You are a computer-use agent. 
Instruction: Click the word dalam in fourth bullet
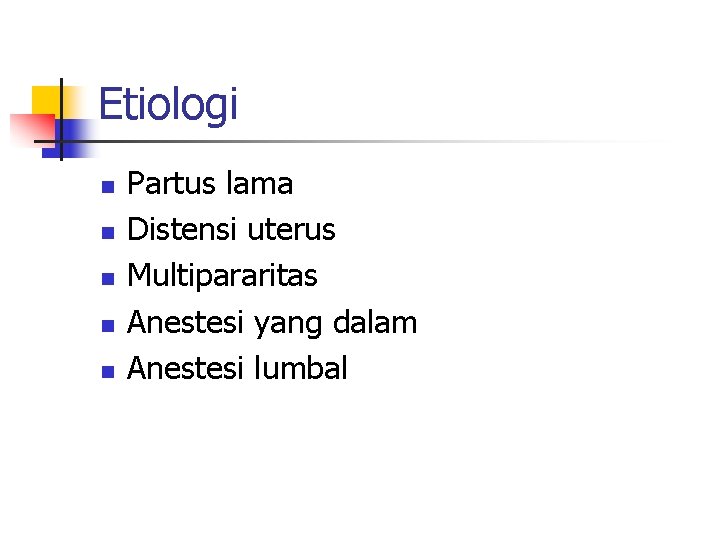click(x=375, y=322)
